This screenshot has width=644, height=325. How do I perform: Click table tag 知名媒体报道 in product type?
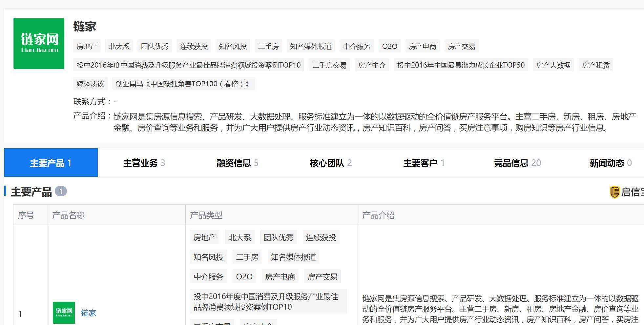point(293,257)
